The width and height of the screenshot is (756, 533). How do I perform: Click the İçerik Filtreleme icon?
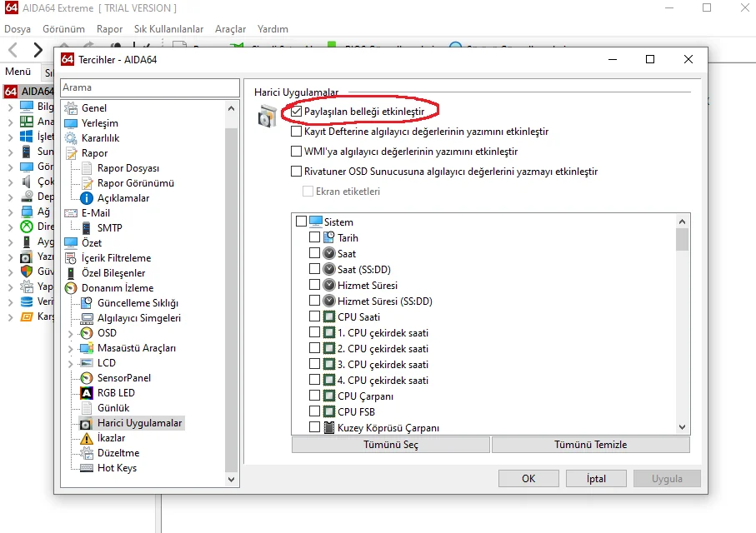tap(71, 258)
